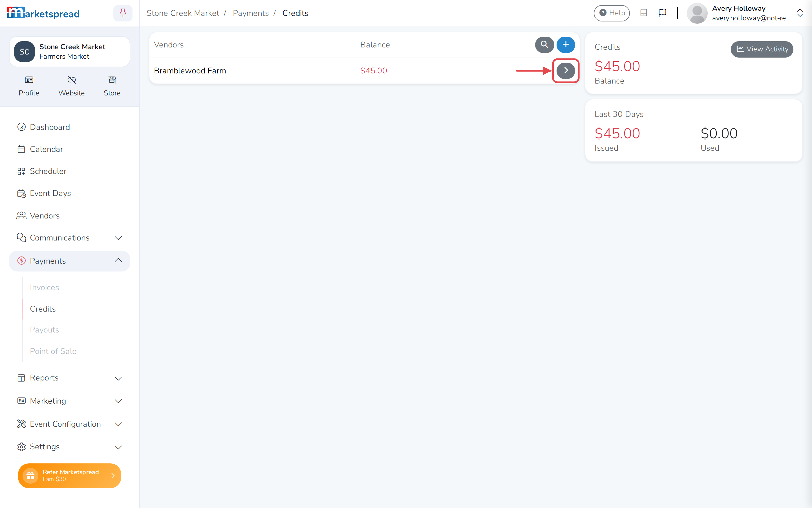
Task: Click the Vendors column header
Action: 169,45
